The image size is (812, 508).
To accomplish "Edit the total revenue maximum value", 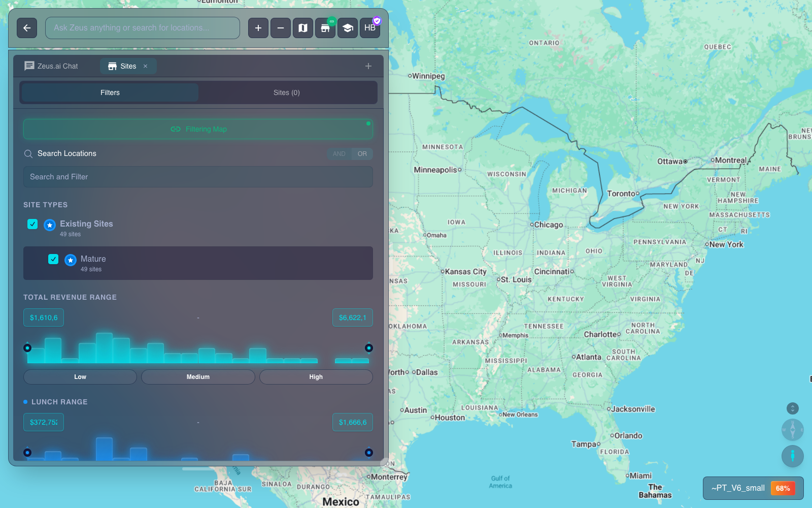I will (x=353, y=317).
